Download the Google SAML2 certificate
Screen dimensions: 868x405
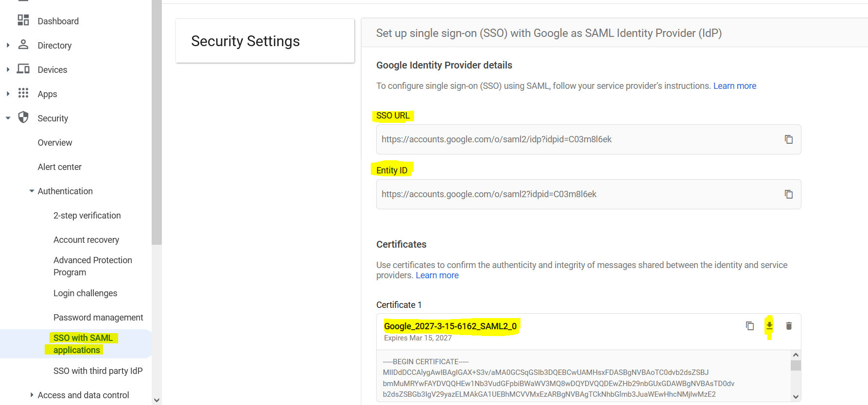769,326
